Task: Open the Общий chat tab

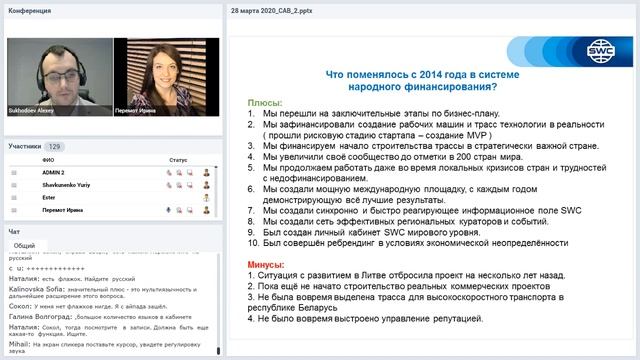Action: tap(24, 246)
